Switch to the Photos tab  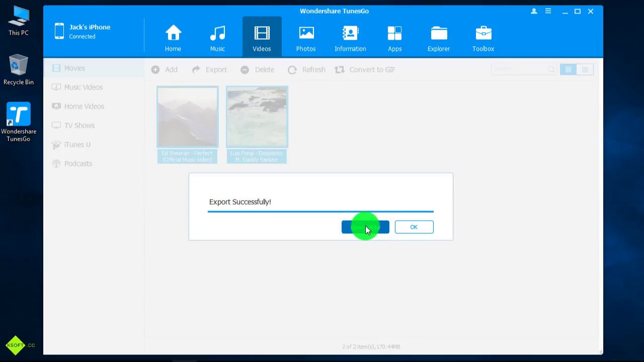306,38
